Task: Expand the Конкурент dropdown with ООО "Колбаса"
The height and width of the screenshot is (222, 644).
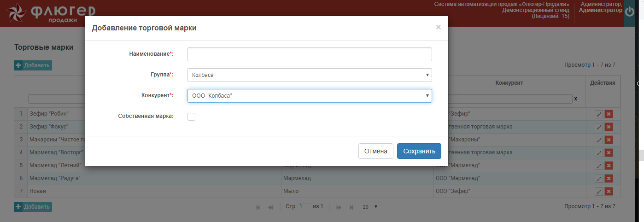Action: point(309,96)
